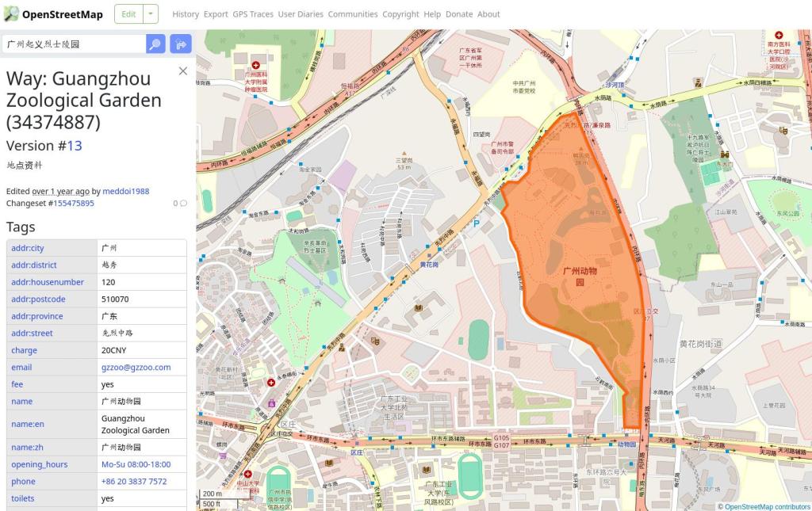This screenshot has height=511, width=812.
Task: Click the Tags section heading
Action: point(21,227)
